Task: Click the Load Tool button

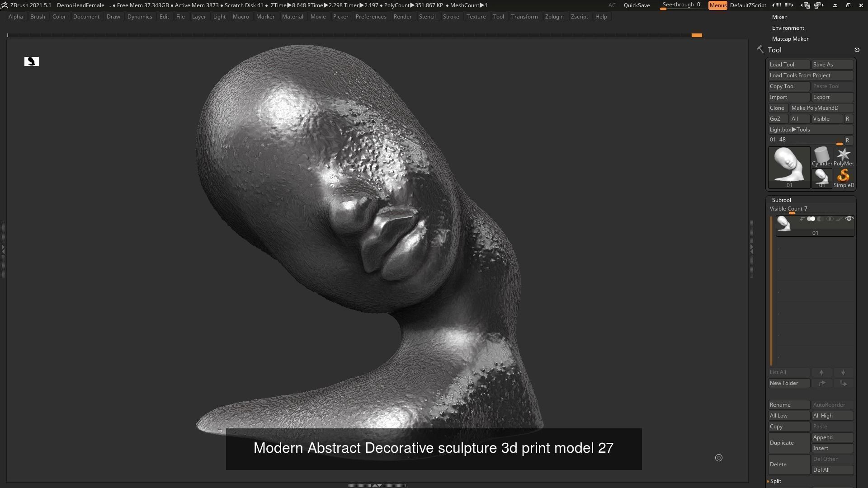Action: coord(789,65)
